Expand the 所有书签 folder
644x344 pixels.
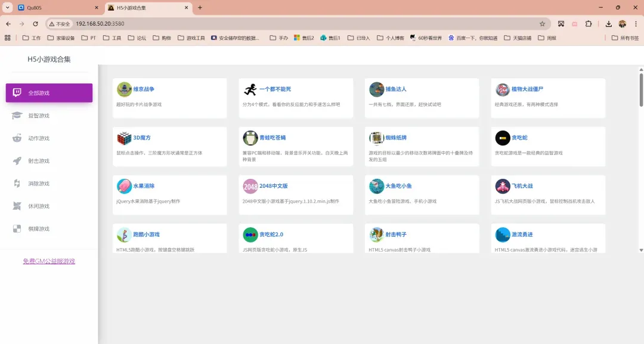pos(625,38)
